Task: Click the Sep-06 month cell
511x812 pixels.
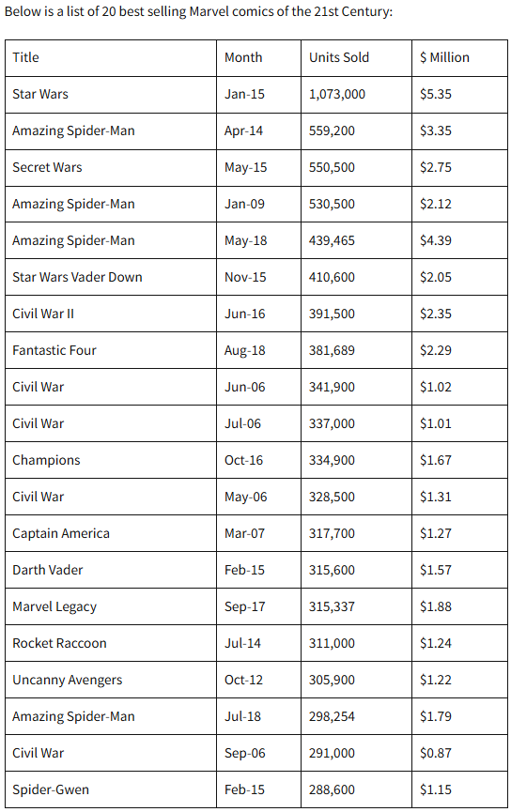Action: (258, 754)
